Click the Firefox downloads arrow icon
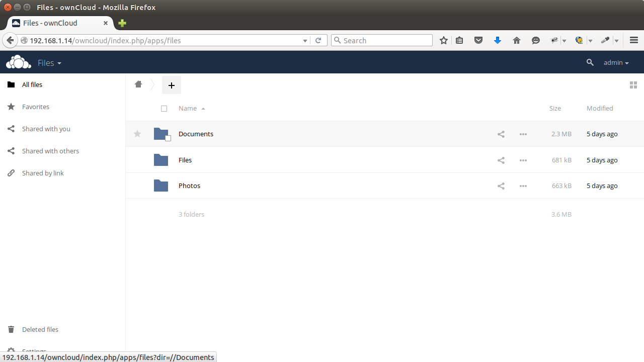This screenshot has width=644, height=362. (498, 40)
